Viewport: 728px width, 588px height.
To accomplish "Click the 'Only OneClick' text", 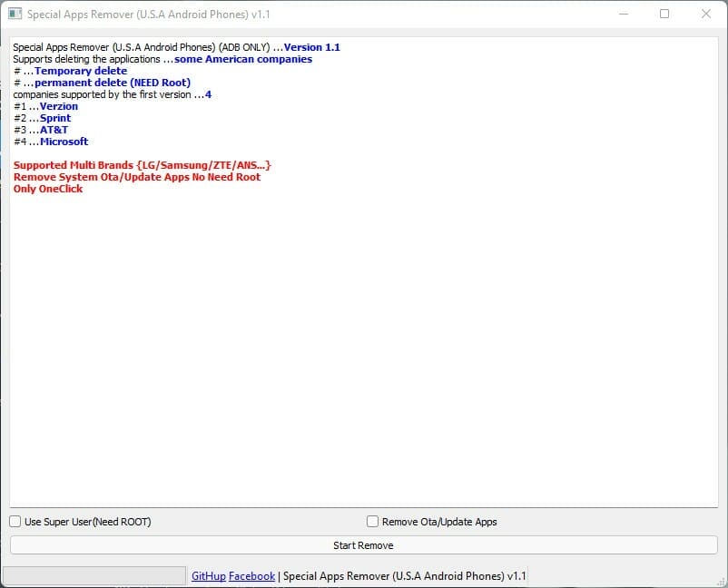I will tap(48, 189).
